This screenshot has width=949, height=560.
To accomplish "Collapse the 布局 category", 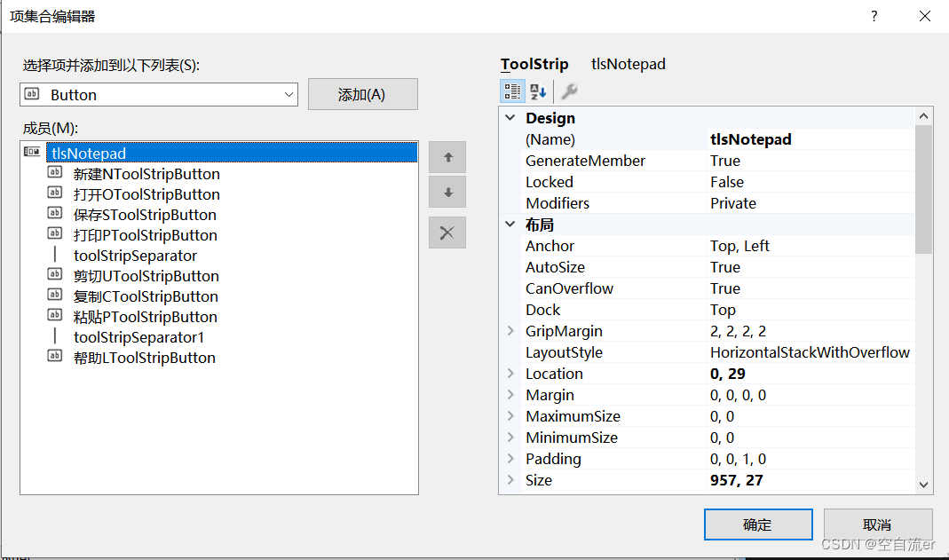I will click(510, 225).
